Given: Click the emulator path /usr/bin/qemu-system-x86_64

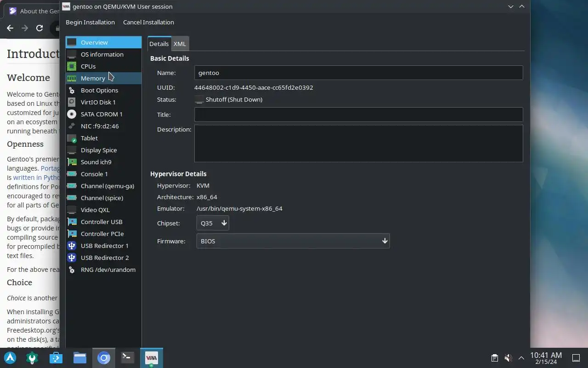Looking at the screenshot, I should coord(239,208).
